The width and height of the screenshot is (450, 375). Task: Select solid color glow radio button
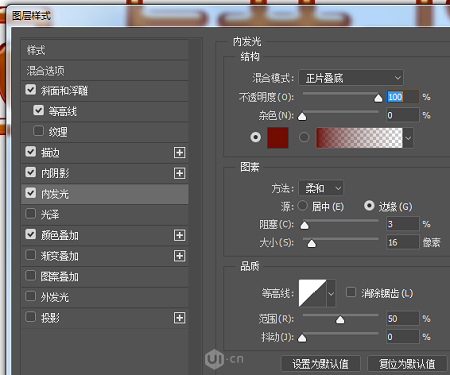tap(256, 137)
